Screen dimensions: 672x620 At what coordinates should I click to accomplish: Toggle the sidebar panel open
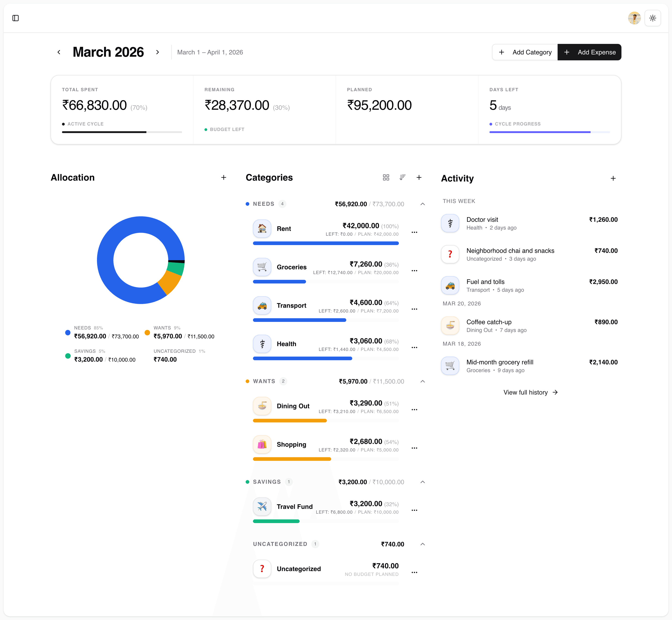pyautogui.click(x=16, y=18)
